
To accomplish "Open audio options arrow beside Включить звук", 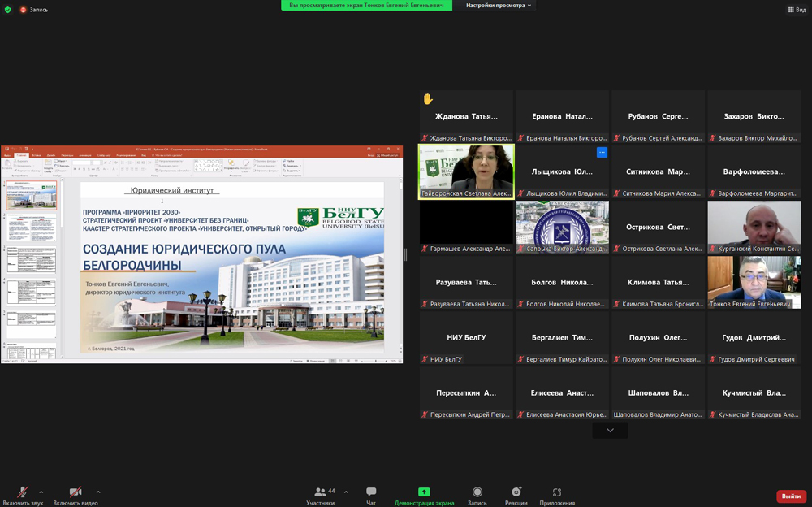I will 41,492.
